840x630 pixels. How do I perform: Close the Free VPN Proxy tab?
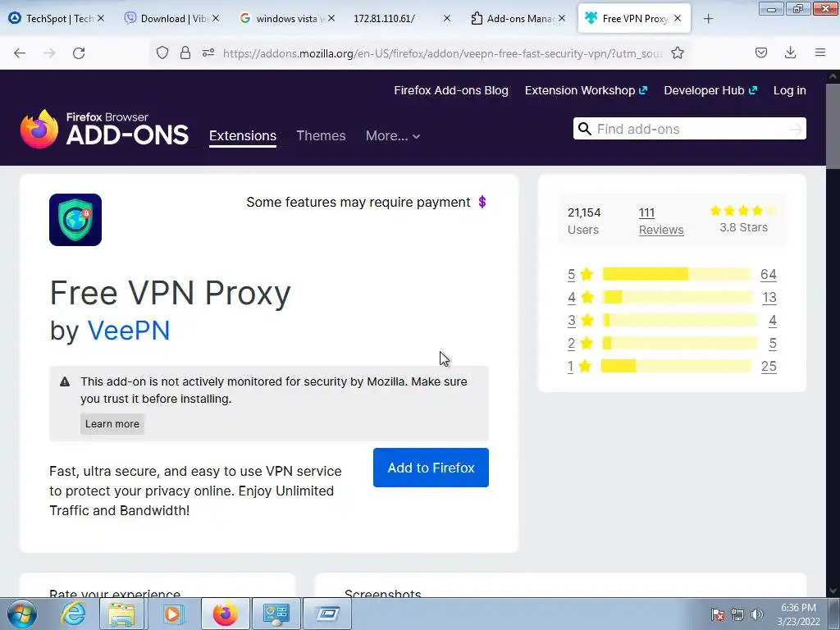point(677,18)
